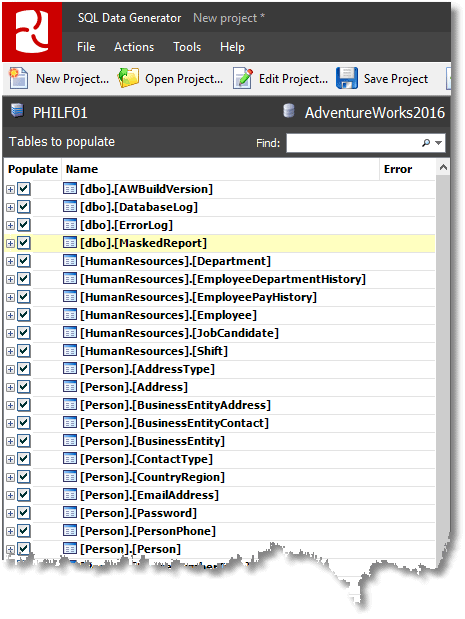The height and width of the screenshot is (619, 465).
Task: Click table icon for [Person].[ContactType]
Action: tap(70, 459)
